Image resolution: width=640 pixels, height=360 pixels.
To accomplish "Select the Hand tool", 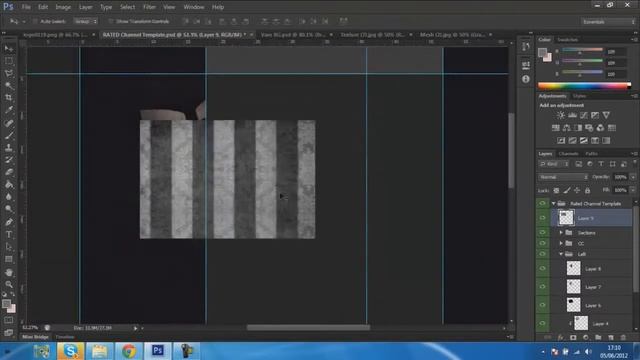I will (9, 272).
